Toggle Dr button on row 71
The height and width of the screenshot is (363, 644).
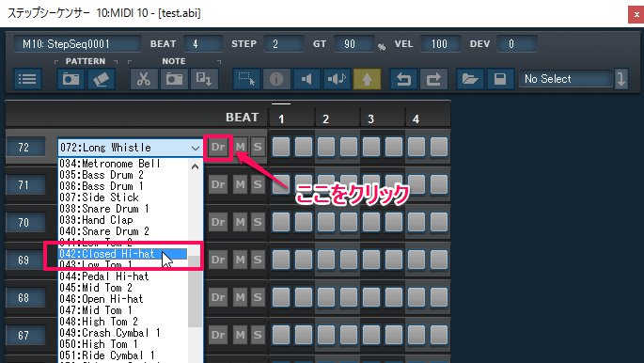click(x=218, y=184)
